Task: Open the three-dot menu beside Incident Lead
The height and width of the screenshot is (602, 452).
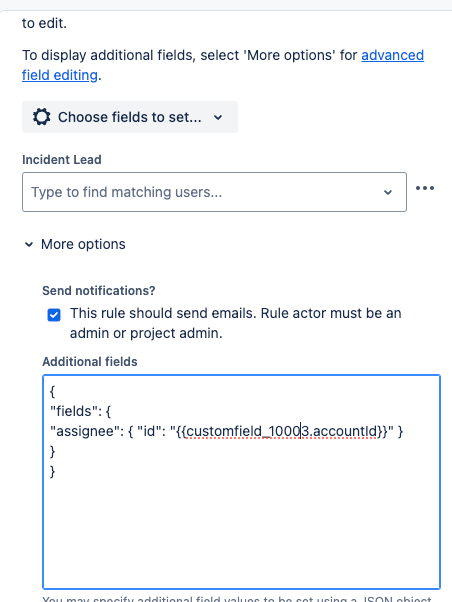Action: [x=425, y=188]
